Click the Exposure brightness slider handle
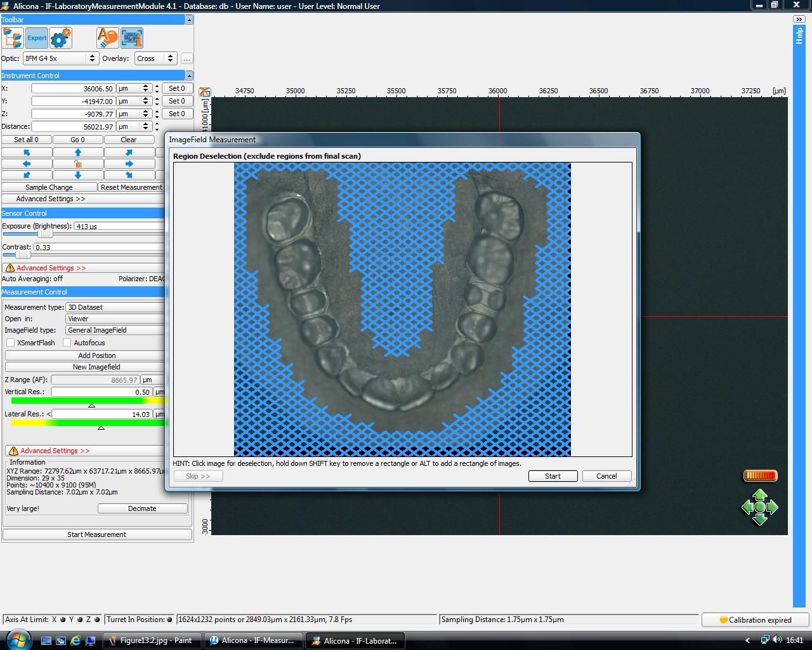Image resolution: width=812 pixels, height=650 pixels. pos(44,234)
